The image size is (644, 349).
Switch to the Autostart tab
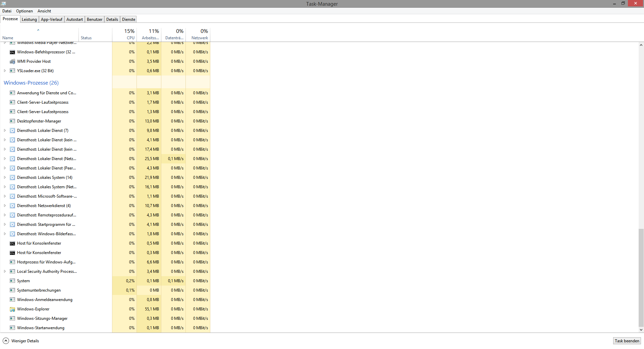tap(74, 19)
